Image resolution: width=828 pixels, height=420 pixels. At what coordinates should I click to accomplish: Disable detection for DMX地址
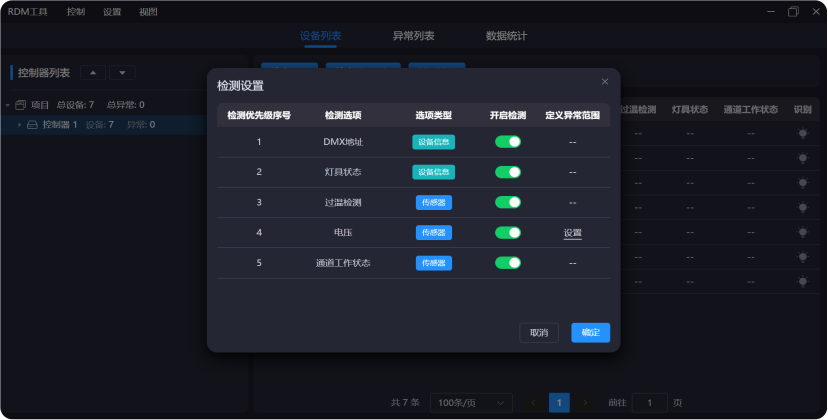(x=508, y=142)
